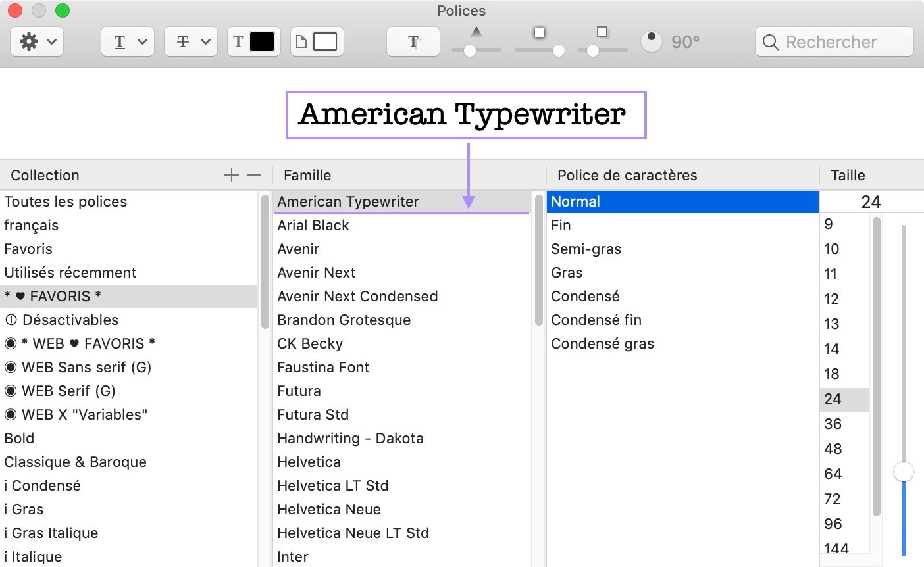Toggle the text shadow button
This screenshot has width=924, height=567.
[x=413, y=42]
